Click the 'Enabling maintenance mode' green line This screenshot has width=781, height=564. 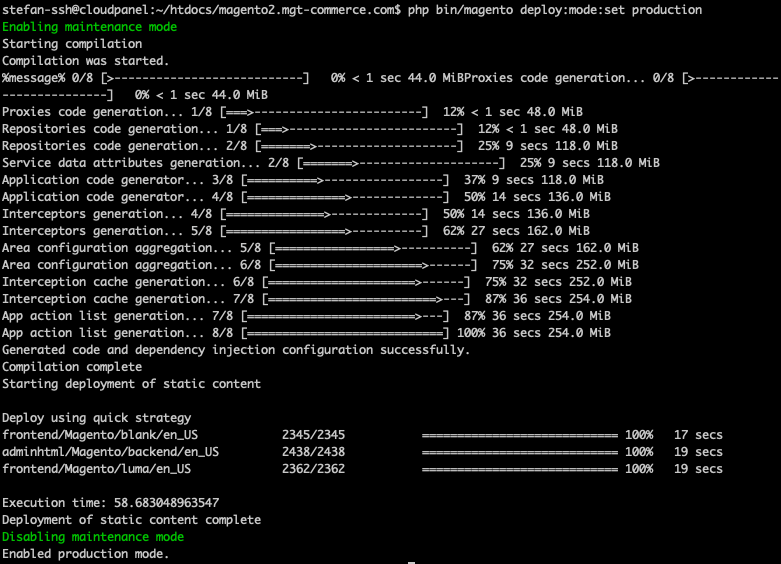90,27
